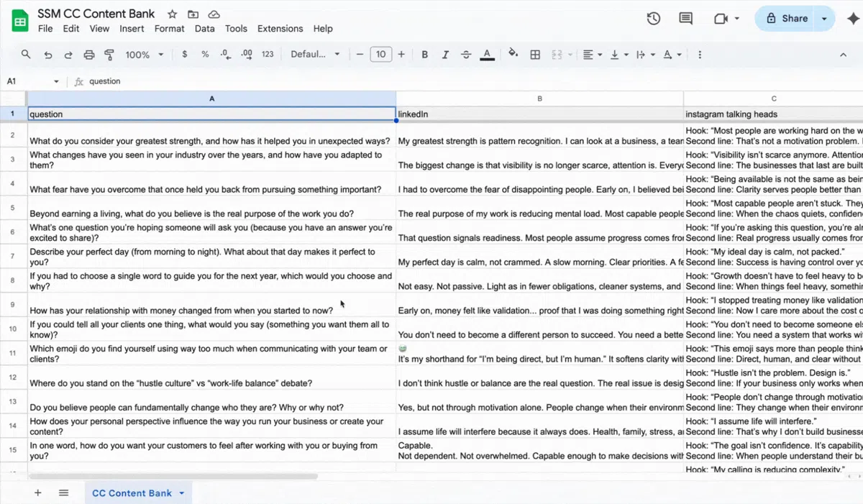Toggle italic formatting
Screen dimensions: 863x504
(x=445, y=55)
